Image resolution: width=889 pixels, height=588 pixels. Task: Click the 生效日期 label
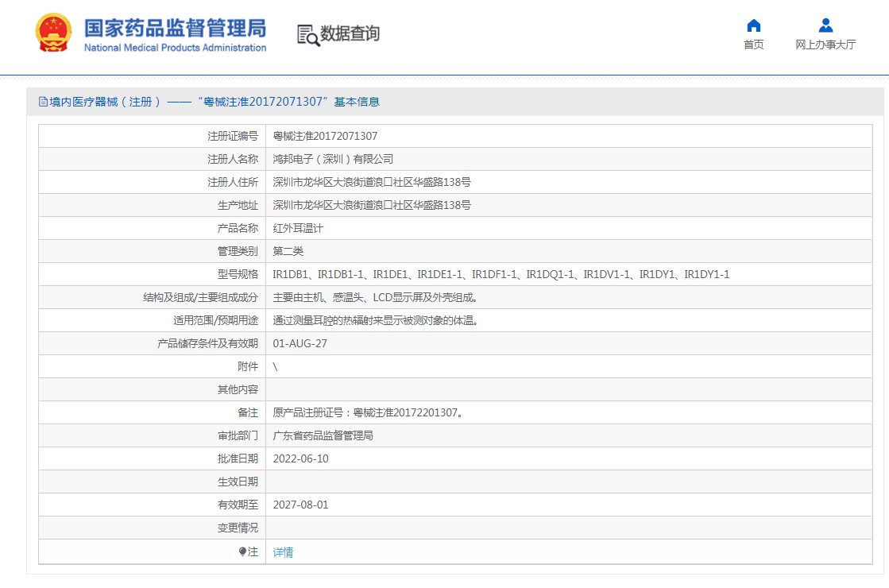[x=238, y=482]
